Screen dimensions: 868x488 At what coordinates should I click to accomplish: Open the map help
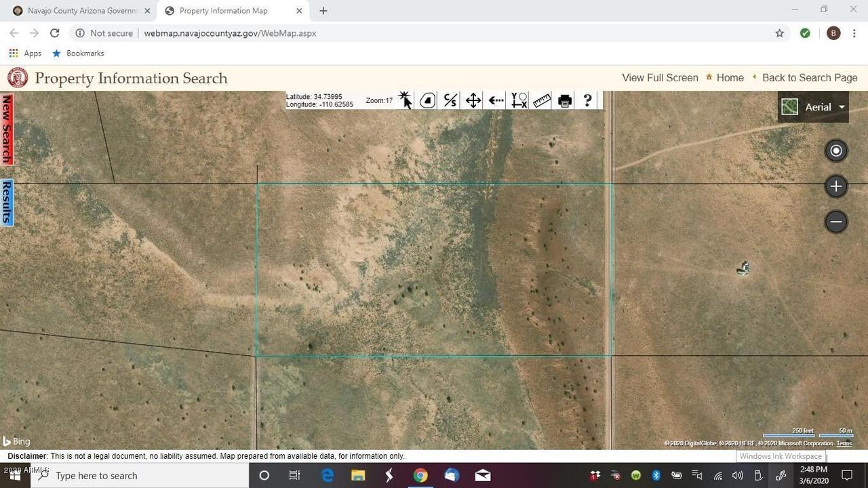point(587,100)
